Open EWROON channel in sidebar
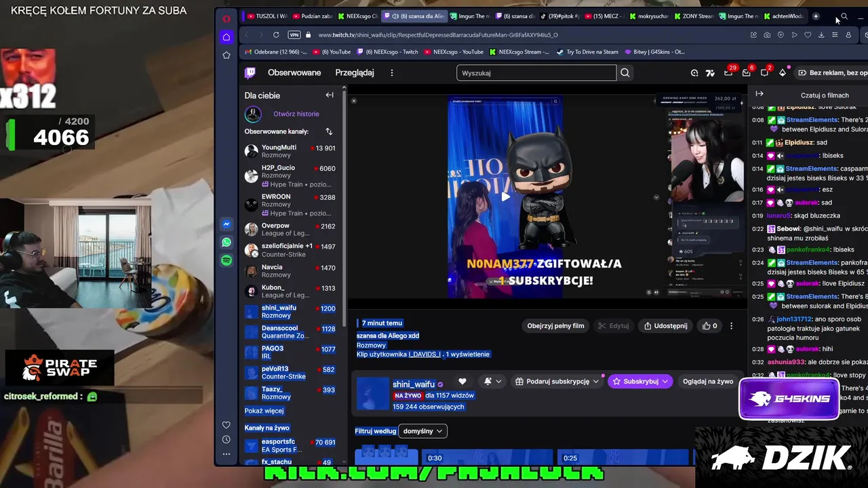This screenshot has width=868, height=488. [290, 204]
